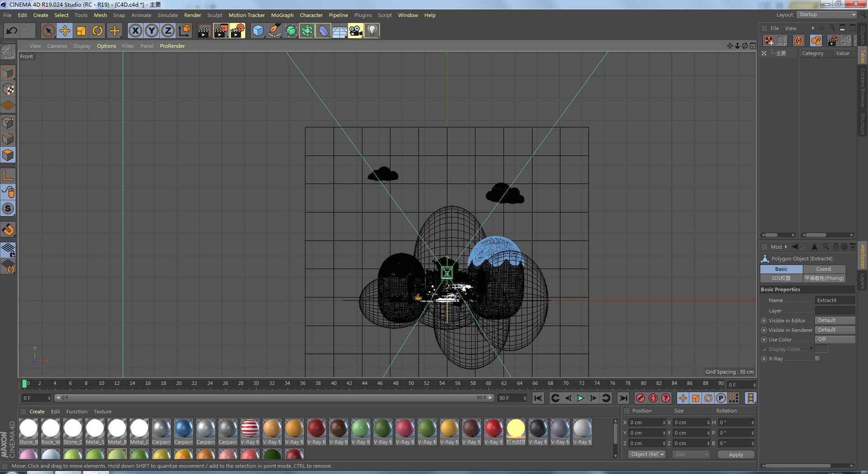Open material manager Create menu

37,412
